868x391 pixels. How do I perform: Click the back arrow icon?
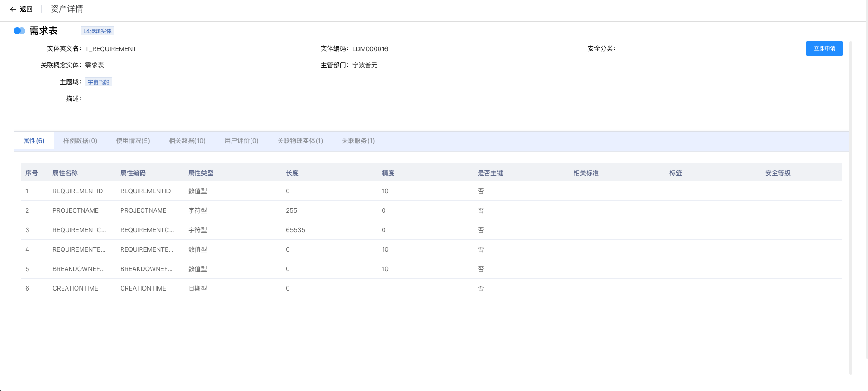tap(13, 9)
